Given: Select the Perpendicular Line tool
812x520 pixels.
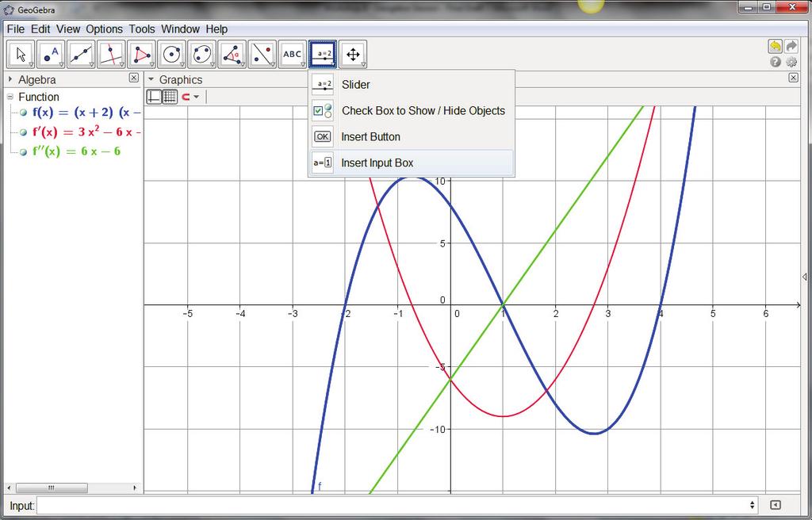Looking at the screenshot, I should point(111,55).
